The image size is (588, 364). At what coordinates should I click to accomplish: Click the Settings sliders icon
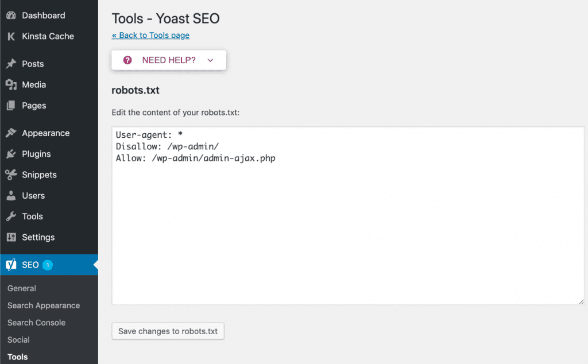[x=11, y=237]
